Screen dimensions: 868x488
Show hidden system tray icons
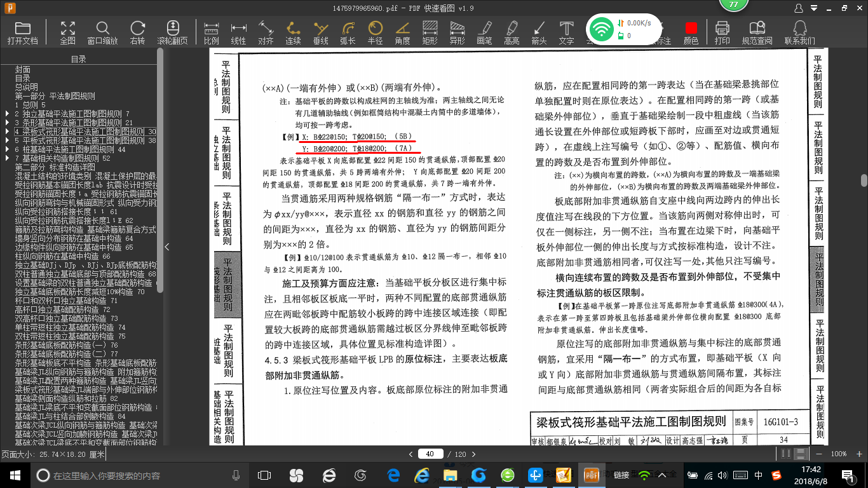662,475
